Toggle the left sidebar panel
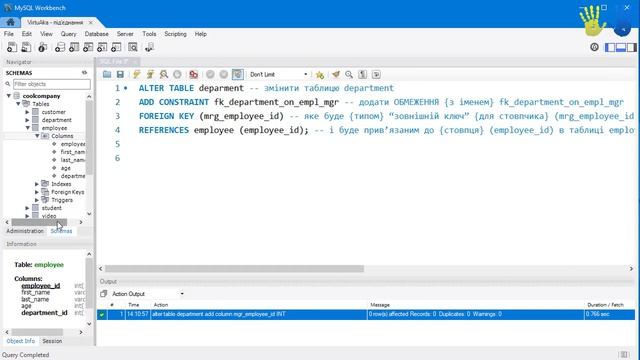Screen dimensions: 640x360 click(x=610, y=47)
